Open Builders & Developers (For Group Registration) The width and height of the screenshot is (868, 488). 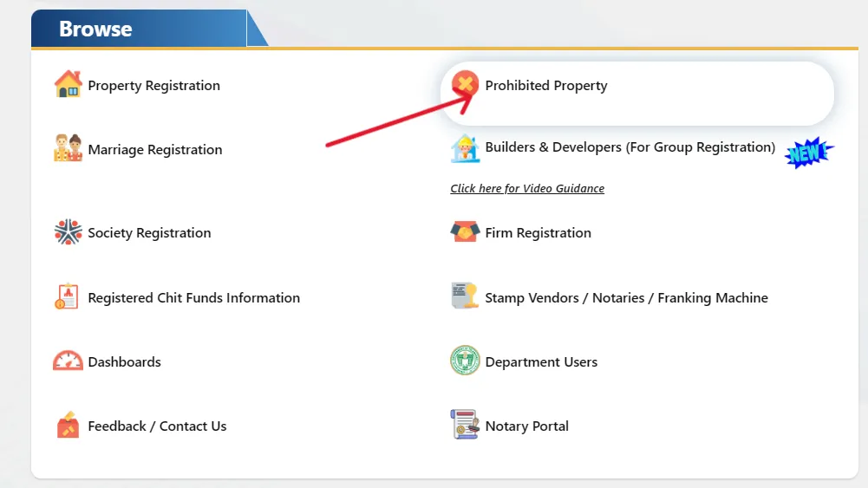630,147
